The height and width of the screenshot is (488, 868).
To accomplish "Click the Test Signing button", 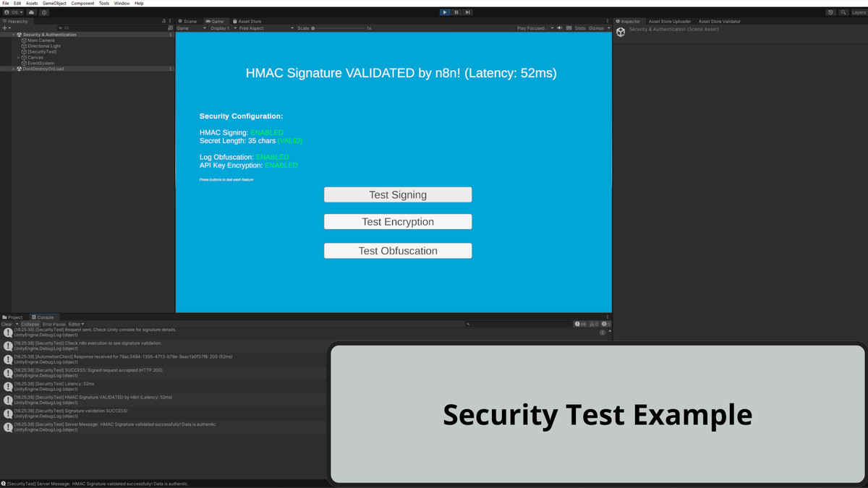I will click(398, 194).
